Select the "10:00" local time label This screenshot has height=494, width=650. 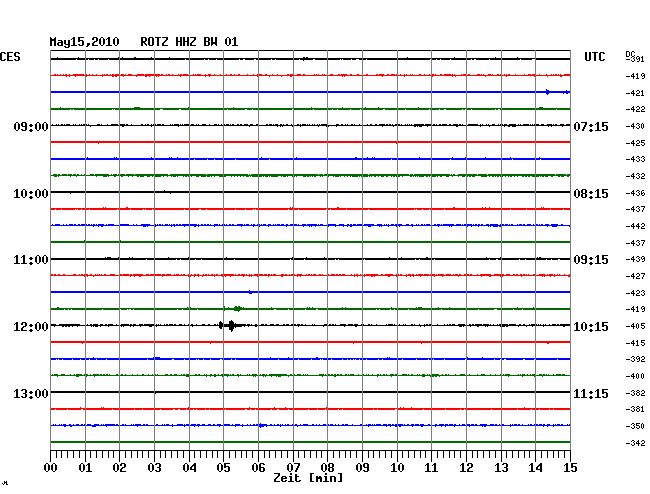[31, 194]
